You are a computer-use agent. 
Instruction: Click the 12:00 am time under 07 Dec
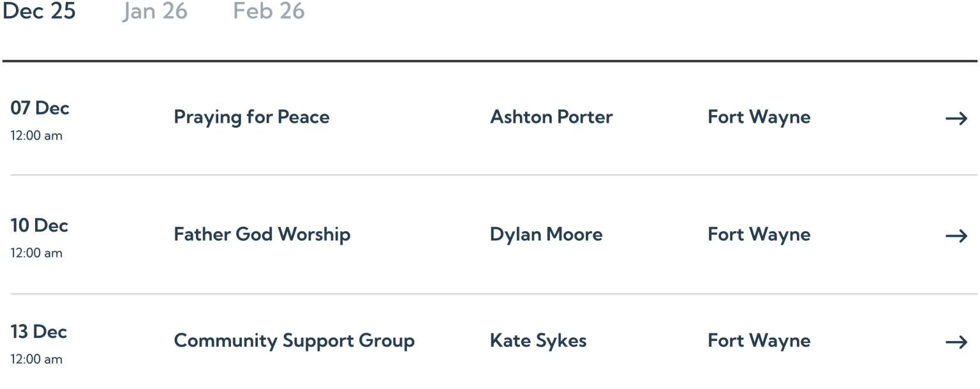tap(36, 136)
